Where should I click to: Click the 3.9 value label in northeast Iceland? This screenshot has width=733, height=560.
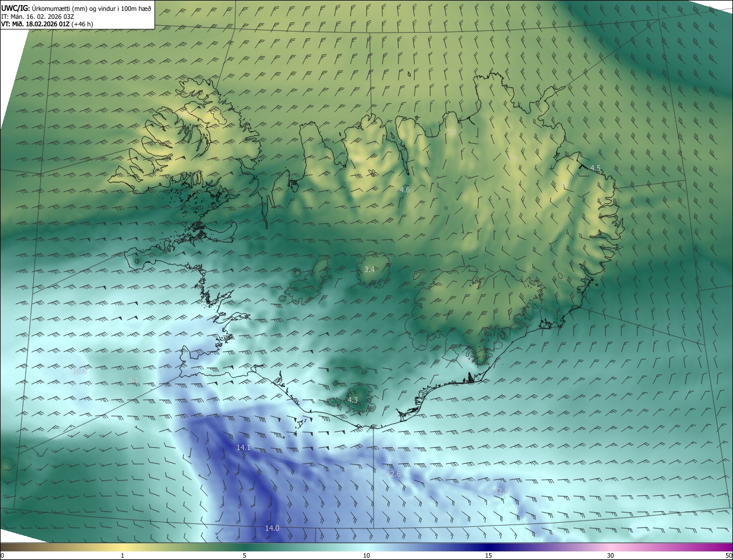pyautogui.click(x=513, y=158)
